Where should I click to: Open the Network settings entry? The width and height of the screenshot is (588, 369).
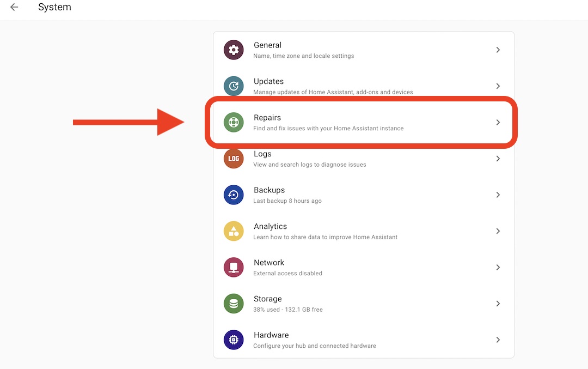[363, 267]
